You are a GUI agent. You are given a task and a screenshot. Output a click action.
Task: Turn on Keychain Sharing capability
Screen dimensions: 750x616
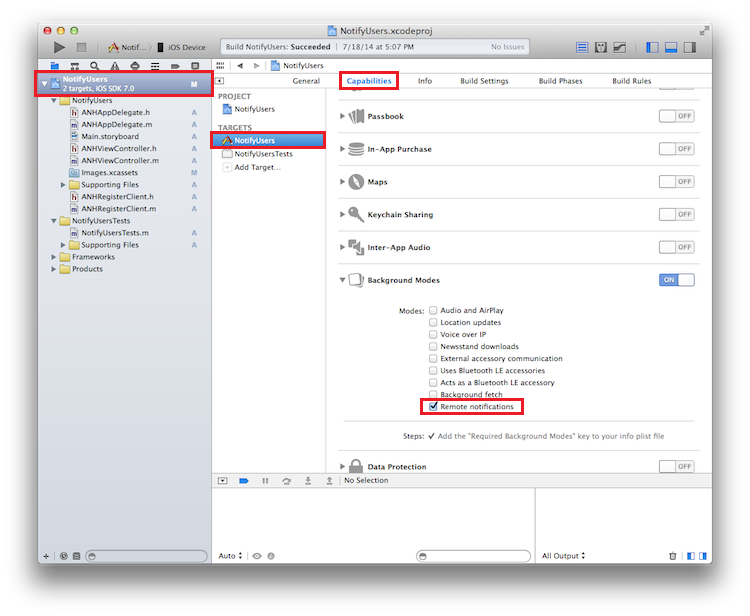(x=676, y=214)
